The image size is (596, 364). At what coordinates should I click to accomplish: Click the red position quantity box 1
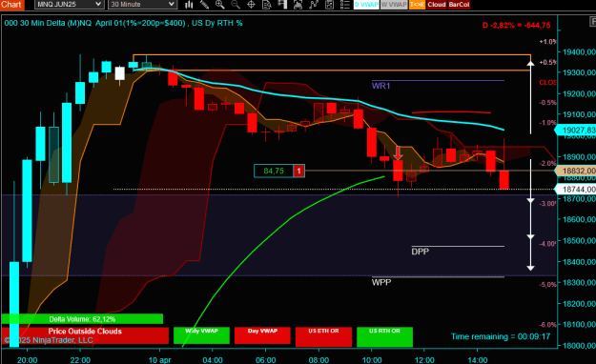[x=298, y=171]
